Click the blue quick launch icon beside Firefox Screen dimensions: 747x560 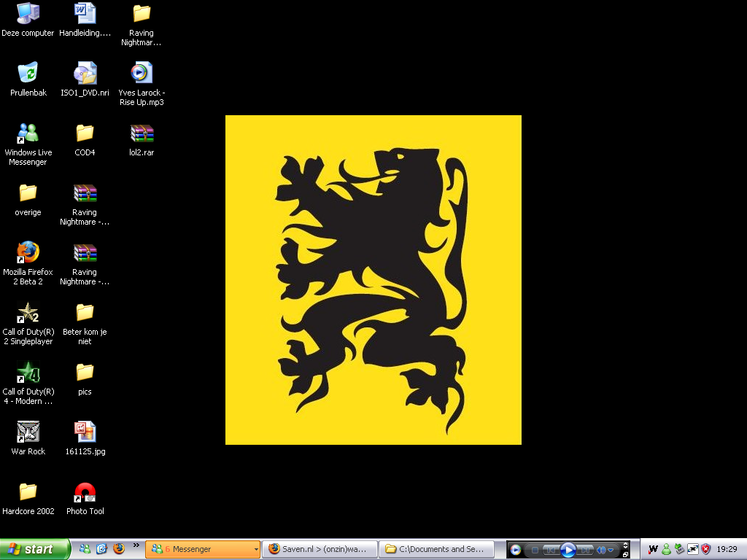(101, 549)
